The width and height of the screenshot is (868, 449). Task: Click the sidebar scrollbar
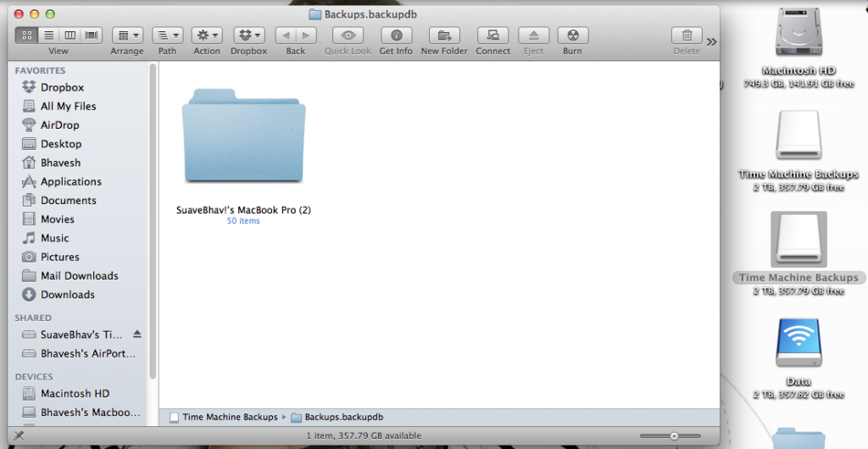153,221
